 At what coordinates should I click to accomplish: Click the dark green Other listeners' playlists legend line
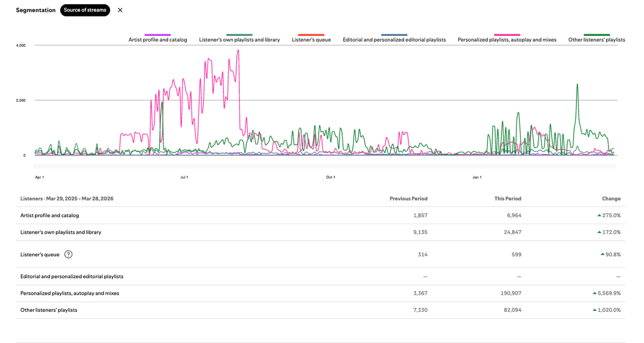click(597, 35)
